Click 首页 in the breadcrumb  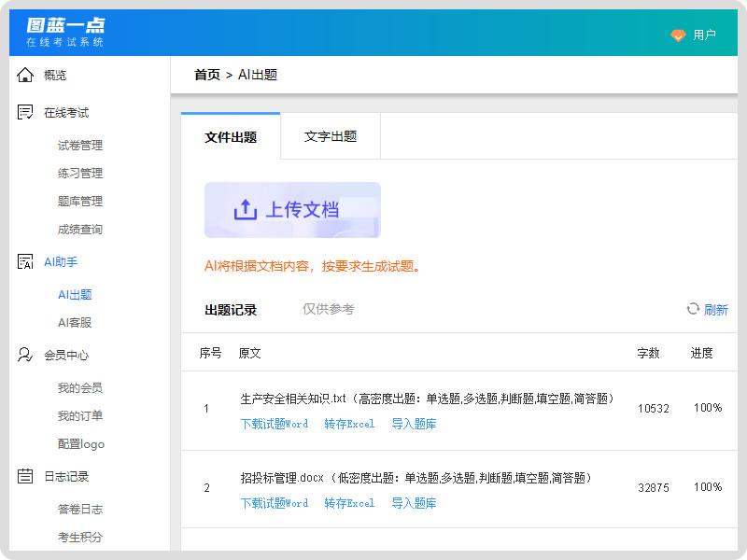(207, 75)
